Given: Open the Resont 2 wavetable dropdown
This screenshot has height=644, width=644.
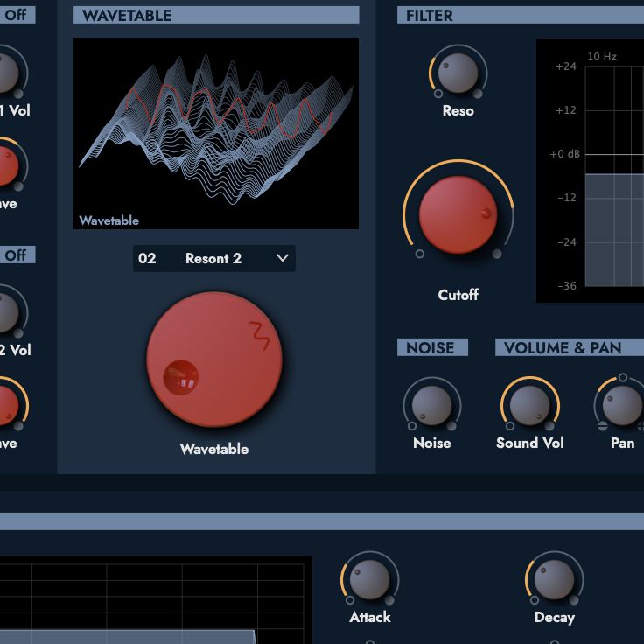Looking at the screenshot, I should [214, 258].
